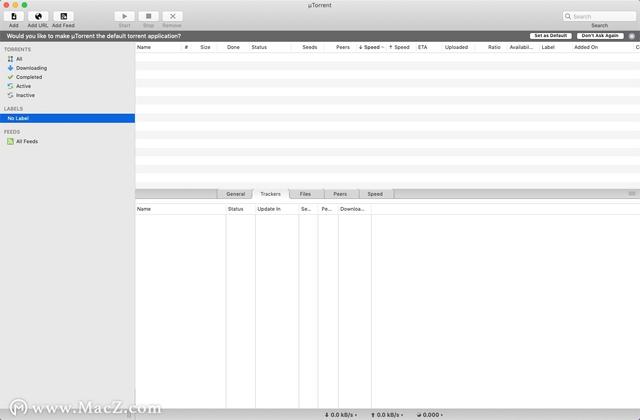Viewport: 640px width, 420px height.
Task: Focus the Search input field
Action: click(x=599, y=16)
